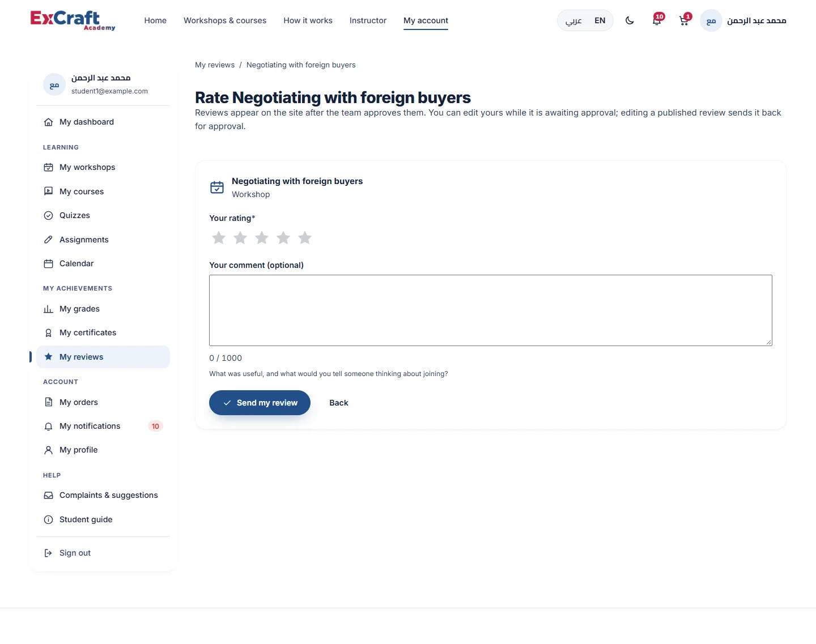Submit with Send my review button
816x644 pixels.
click(x=260, y=403)
